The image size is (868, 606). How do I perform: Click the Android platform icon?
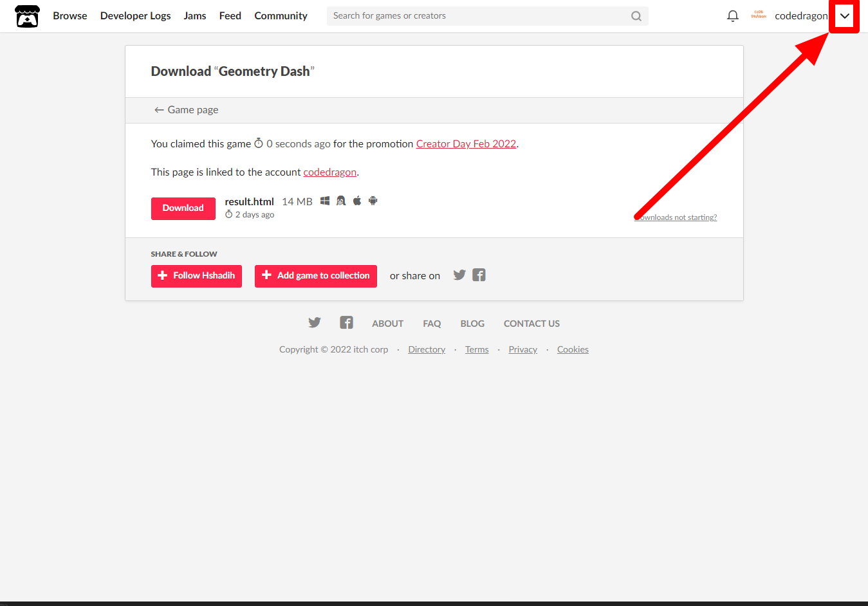coord(373,201)
